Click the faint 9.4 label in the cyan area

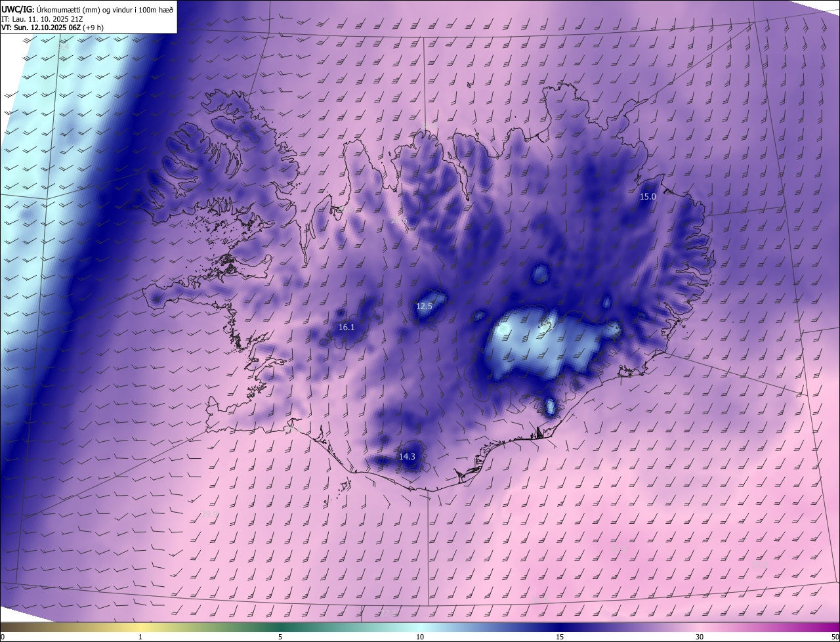point(62,47)
